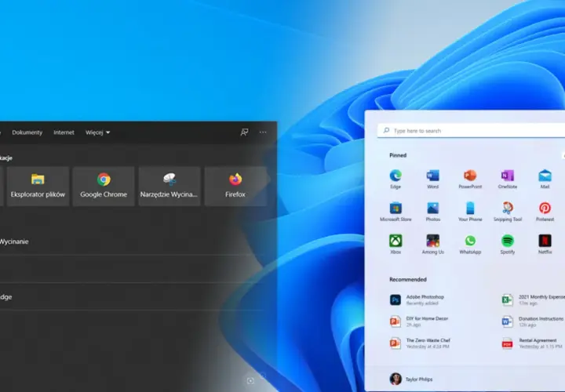Switch to the Dokumenty tab
The height and width of the screenshot is (392, 565).
pyautogui.click(x=27, y=132)
